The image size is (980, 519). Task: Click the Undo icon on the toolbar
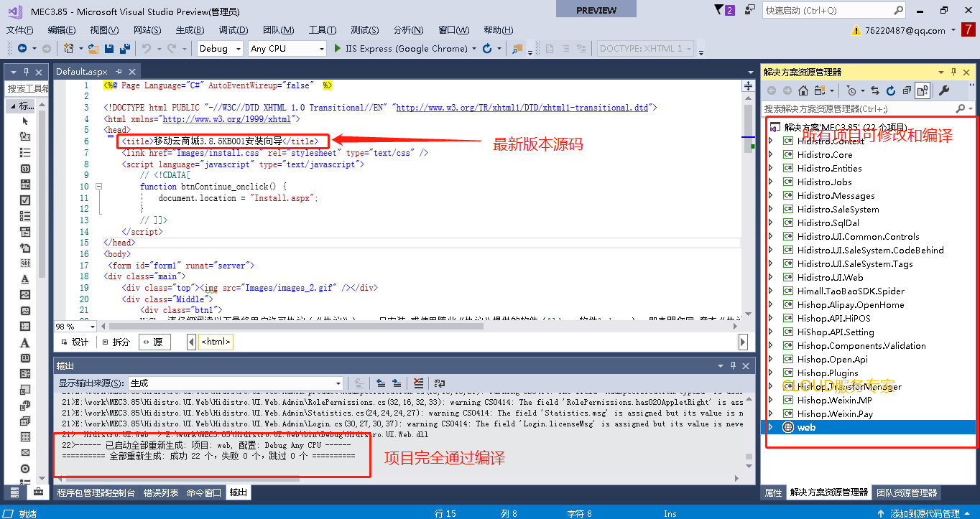146,48
